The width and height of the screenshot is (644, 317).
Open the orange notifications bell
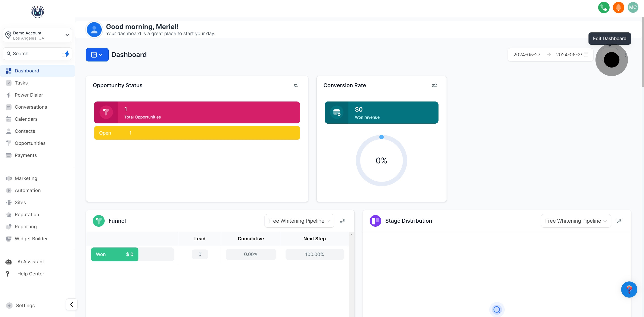point(618,8)
